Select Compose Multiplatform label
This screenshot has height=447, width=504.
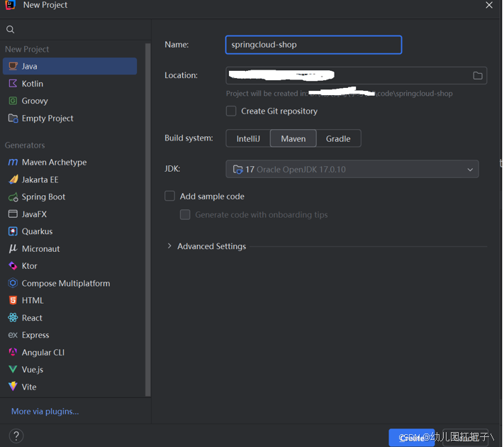point(66,284)
